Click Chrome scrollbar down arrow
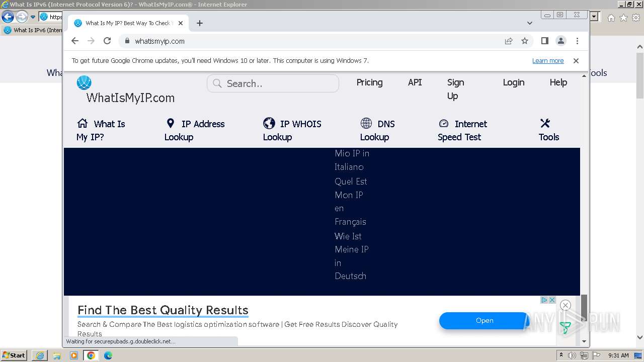This screenshot has width=644, height=362. [584, 341]
